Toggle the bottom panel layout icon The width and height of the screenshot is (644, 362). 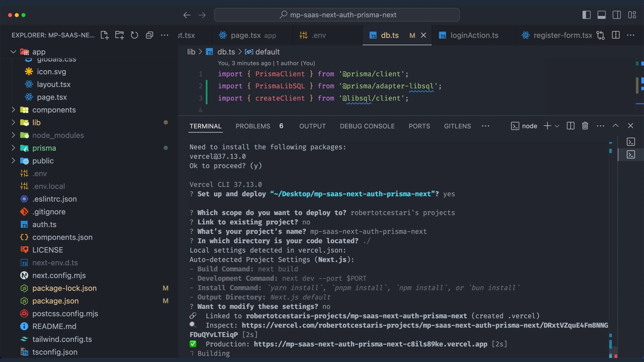pos(602,15)
